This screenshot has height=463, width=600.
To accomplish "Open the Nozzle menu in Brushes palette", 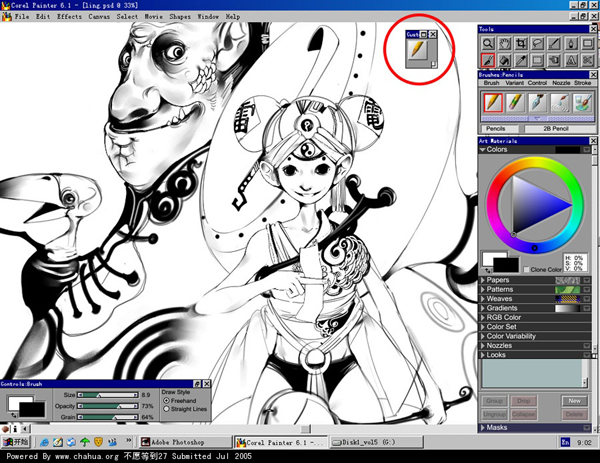I will tap(561, 83).
